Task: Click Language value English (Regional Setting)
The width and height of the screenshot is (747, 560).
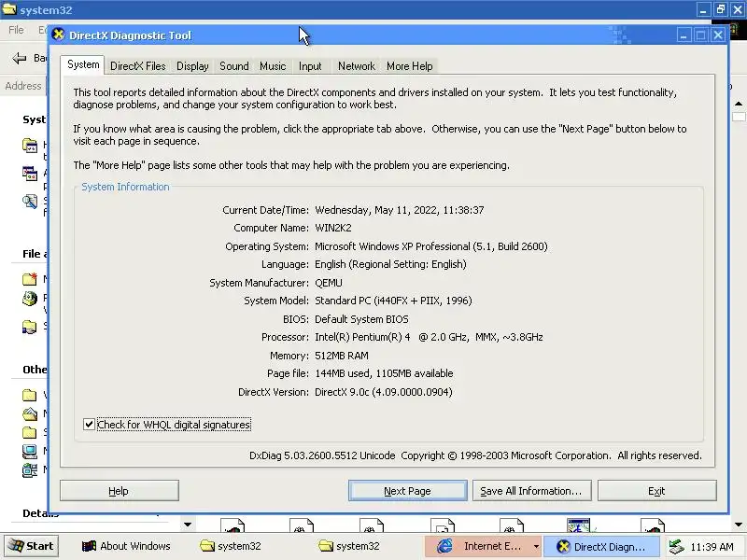Action: point(390,264)
